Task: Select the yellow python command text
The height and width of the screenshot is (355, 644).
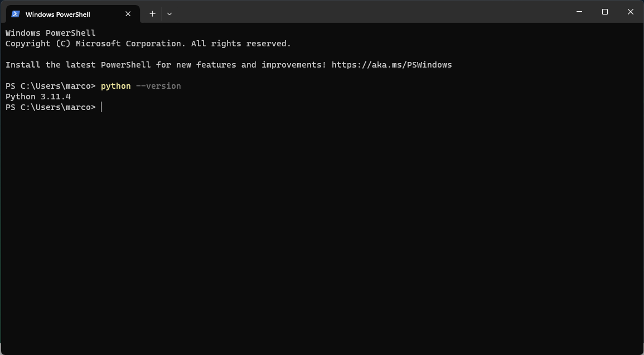Action: [115, 86]
